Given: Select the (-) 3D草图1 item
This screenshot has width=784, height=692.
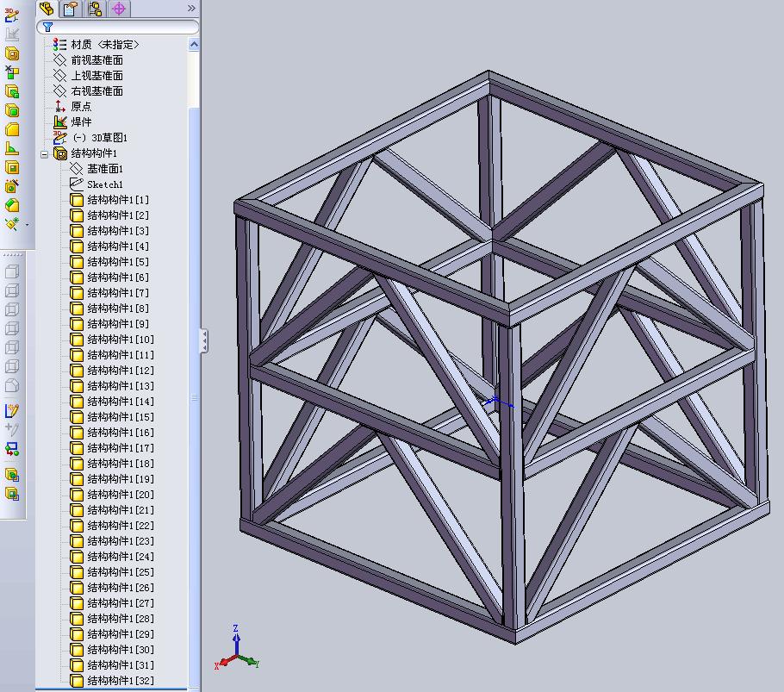Looking at the screenshot, I should coord(100,138).
